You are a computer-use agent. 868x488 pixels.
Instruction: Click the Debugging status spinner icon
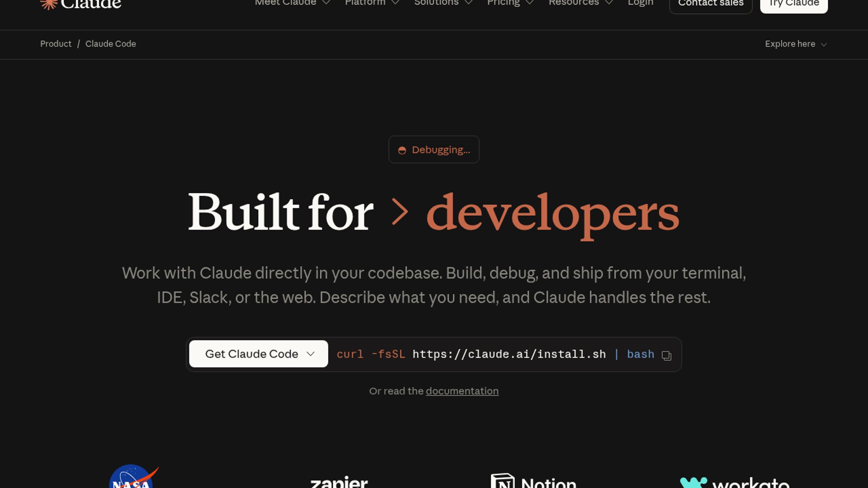point(402,150)
